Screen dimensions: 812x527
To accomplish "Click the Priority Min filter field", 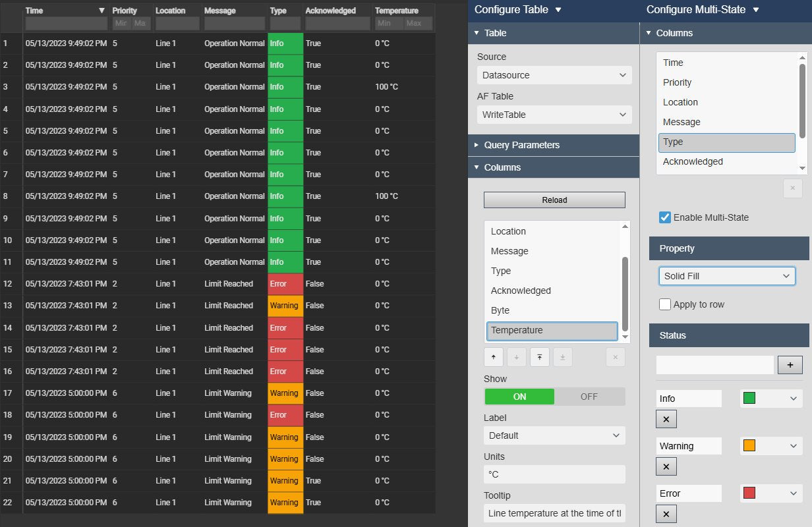I will (121, 24).
